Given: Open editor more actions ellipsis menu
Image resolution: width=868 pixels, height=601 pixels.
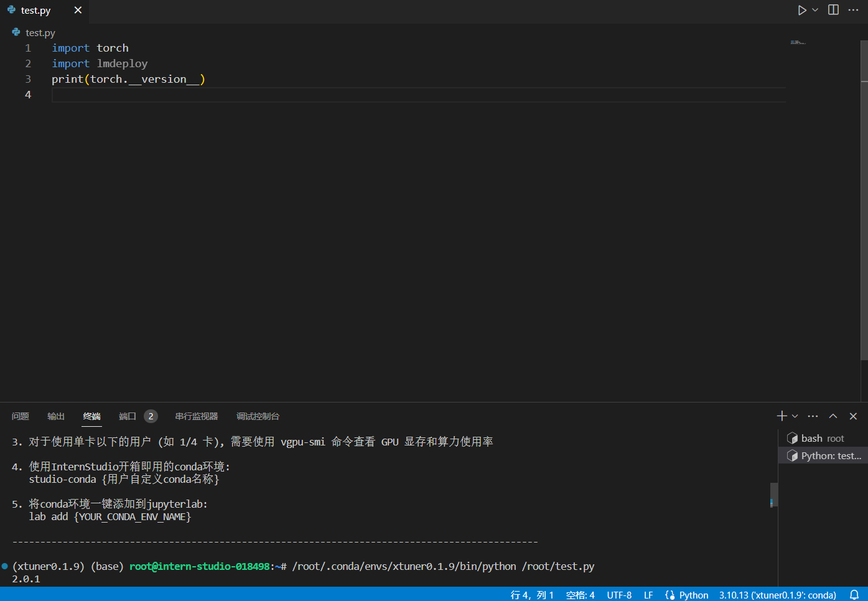Looking at the screenshot, I should [853, 10].
